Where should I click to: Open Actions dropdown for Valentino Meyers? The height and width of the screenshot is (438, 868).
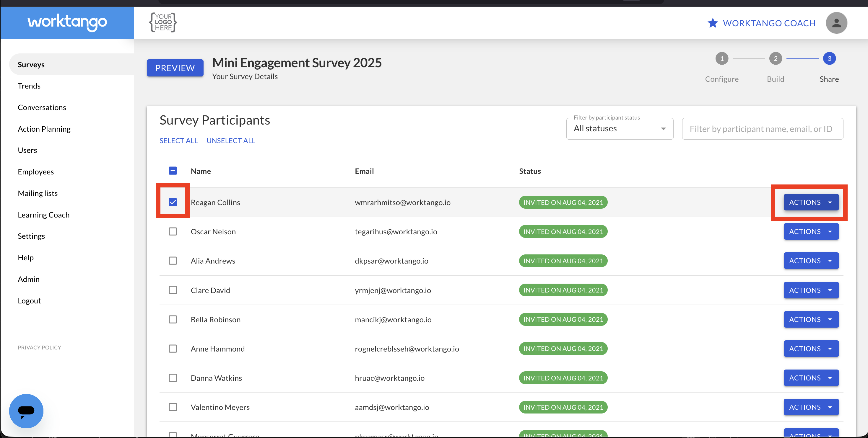tap(811, 407)
